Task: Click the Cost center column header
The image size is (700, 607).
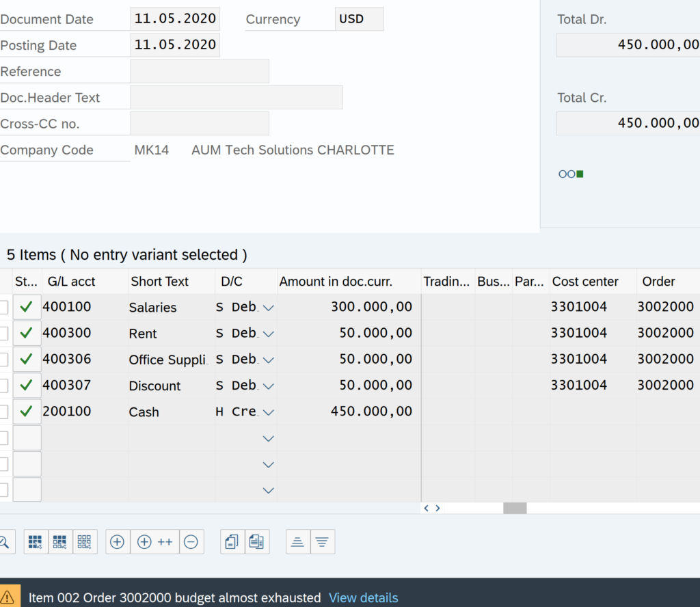Action: pos(593,281)
